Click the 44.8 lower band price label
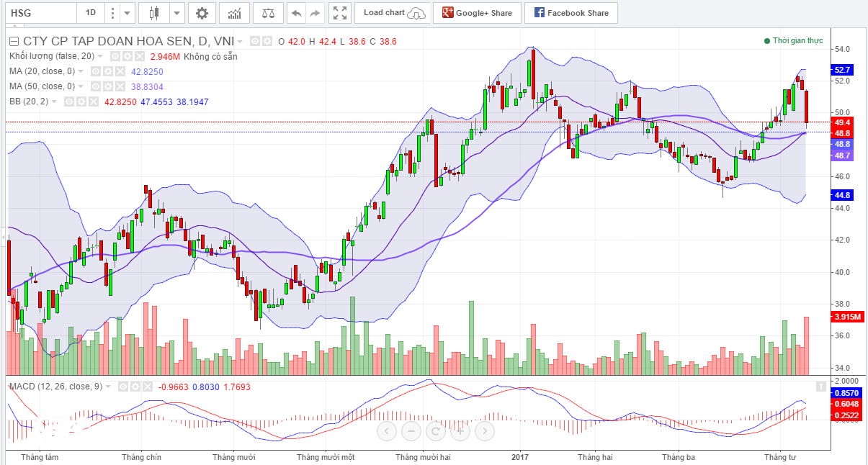The image size is (868, 465). (842, 195)
